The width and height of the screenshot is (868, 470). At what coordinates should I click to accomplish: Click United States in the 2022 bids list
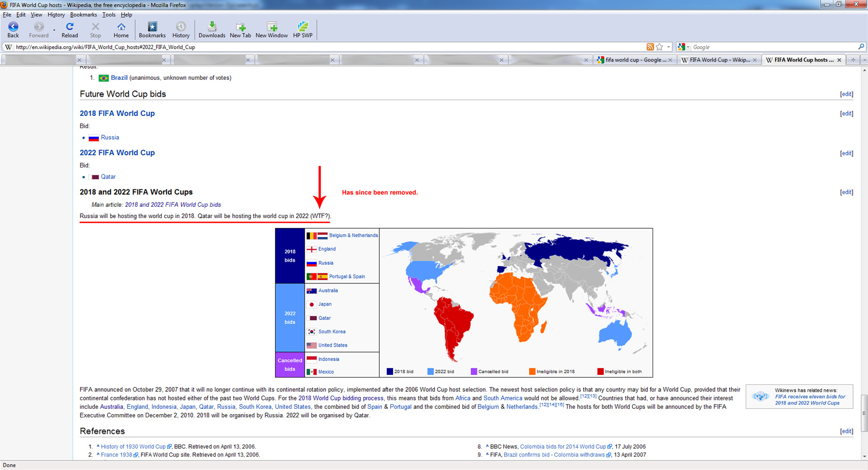(x=332, y=345)
